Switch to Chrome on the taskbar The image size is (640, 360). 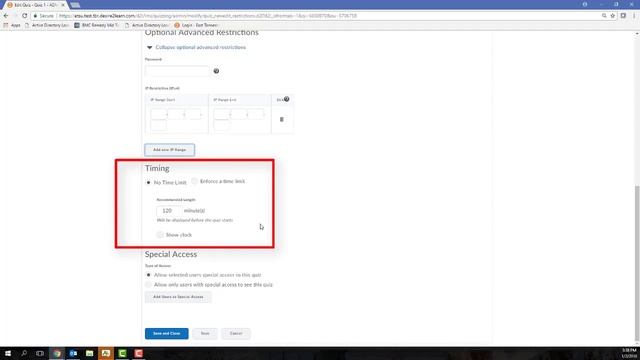click(x=57, y=353)
